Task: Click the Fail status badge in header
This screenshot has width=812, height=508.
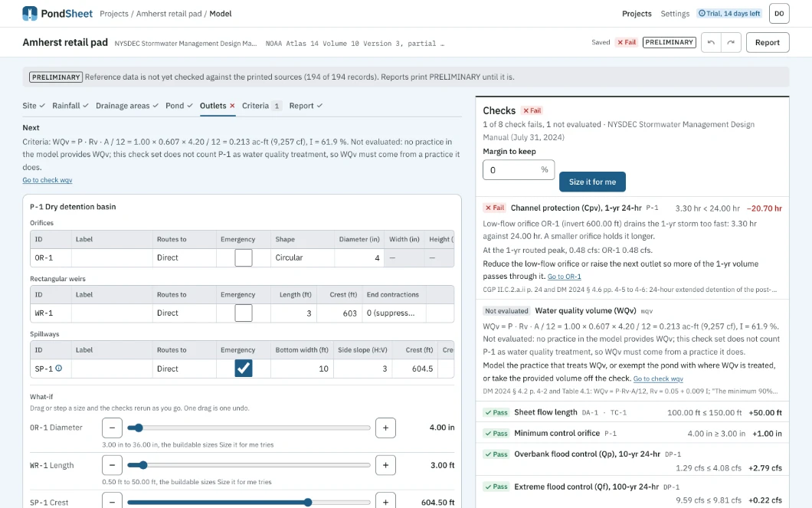Action: click(626, 42)
